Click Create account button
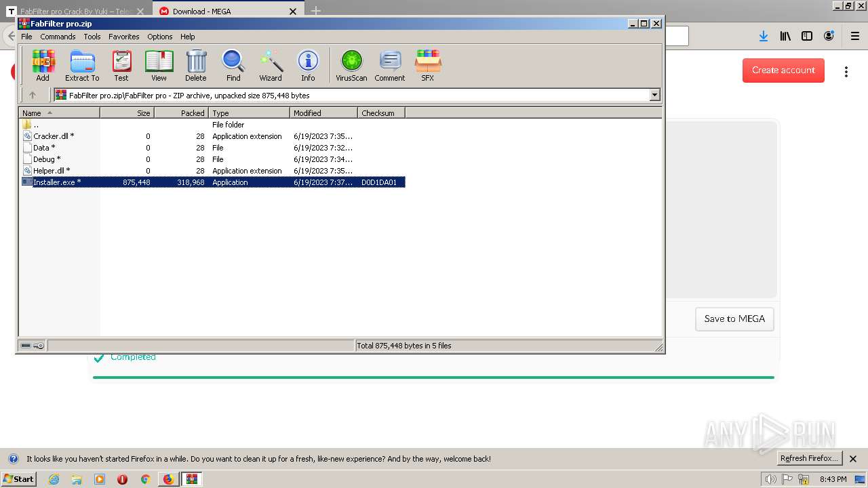This screenshot has width=868, height=488. click(x=783, y=70)
